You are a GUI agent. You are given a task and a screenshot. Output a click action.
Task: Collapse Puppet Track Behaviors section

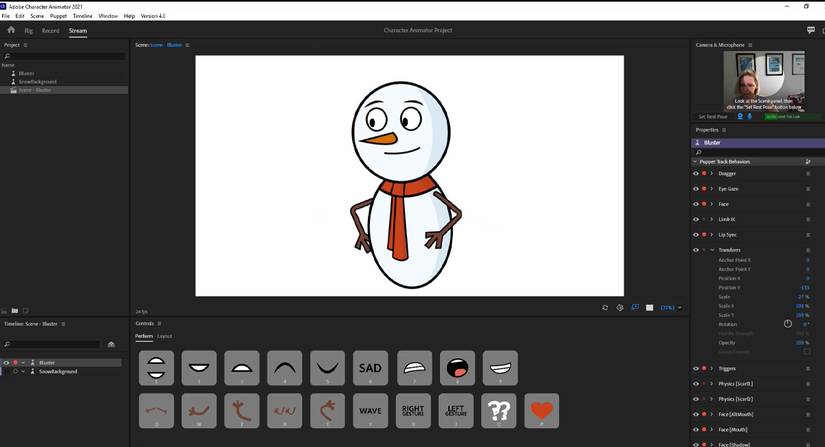pyautogui.click(x=695, y=161)
